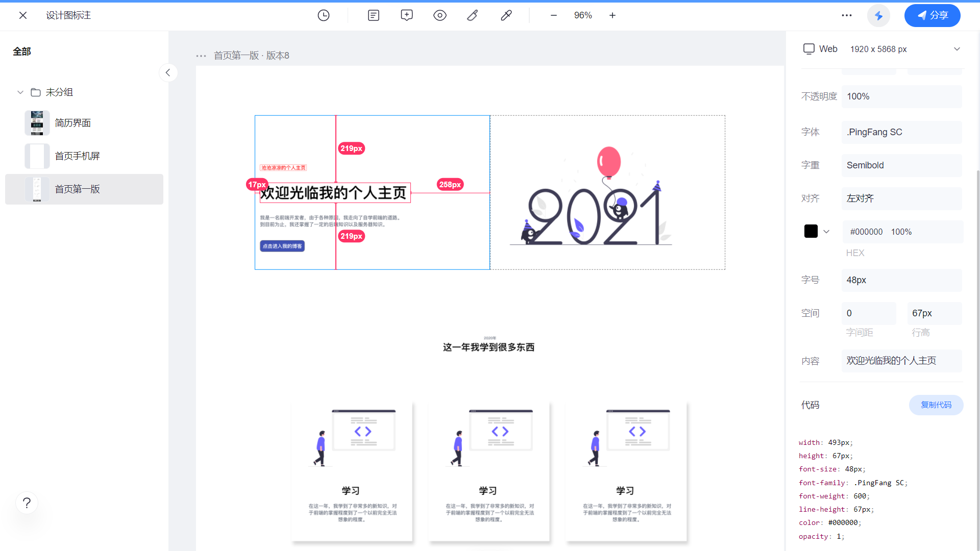This screenshot has height=551, width=980.
Task: Select the 简历界面 page item
Action: [72, 123]
